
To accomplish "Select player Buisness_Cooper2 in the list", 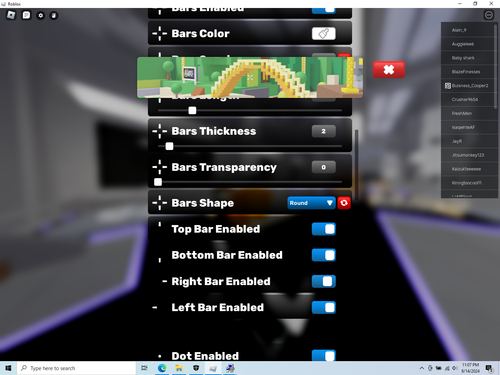I will [467, 86].
